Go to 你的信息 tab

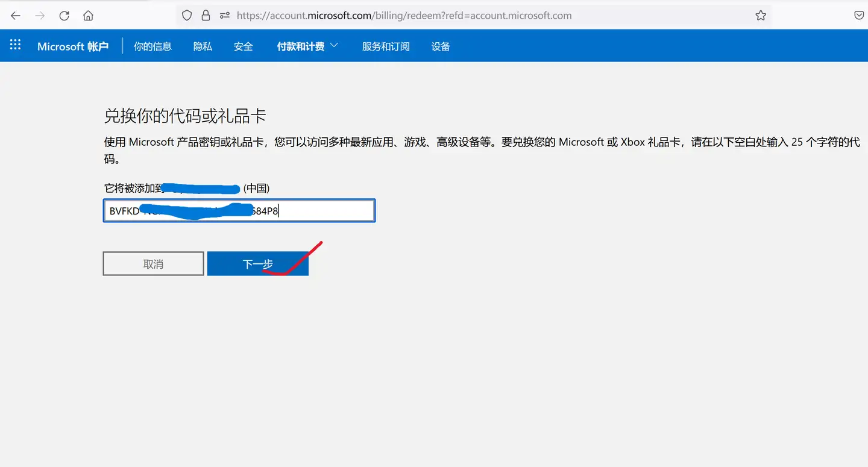(x=153, y=46)
